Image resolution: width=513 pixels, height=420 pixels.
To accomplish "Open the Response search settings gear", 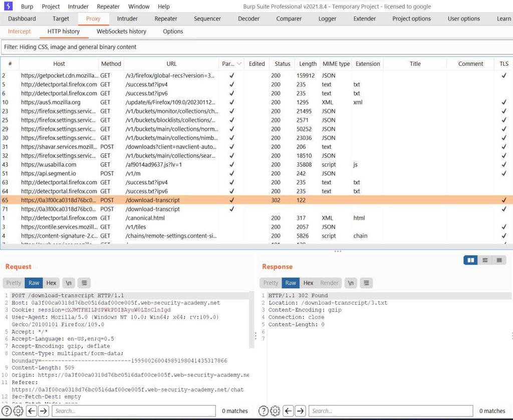I will (x=275, y=410).
